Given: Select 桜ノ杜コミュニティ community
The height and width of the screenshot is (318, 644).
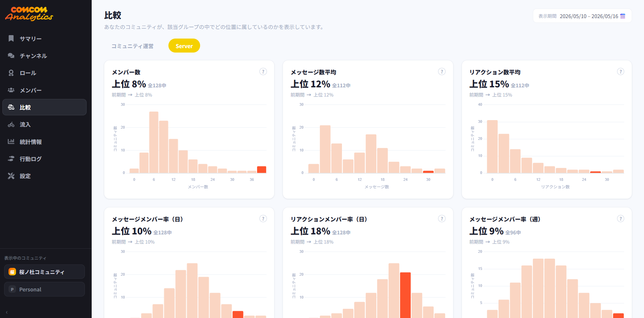Looking at the screenshot, I should point(44,272).
